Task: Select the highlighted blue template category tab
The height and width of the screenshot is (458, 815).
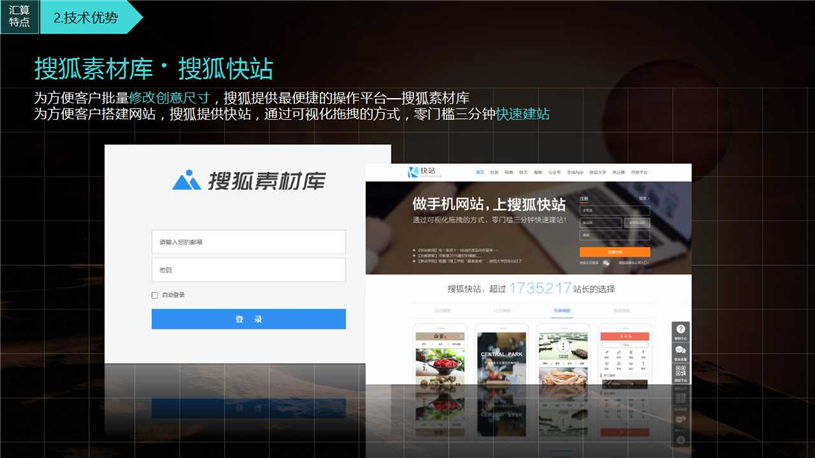Action: (x=561, y=311)
